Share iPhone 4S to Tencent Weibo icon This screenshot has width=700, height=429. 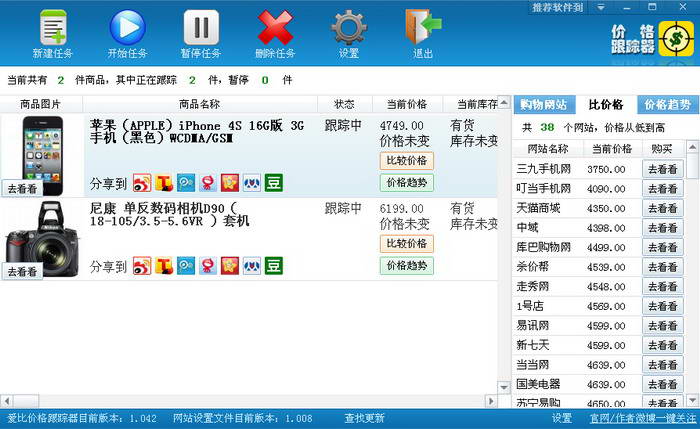click(186, 183)
